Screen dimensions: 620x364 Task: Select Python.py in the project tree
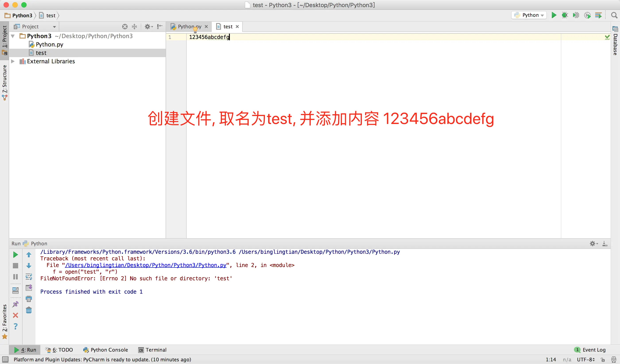click(x=49, y=45)
